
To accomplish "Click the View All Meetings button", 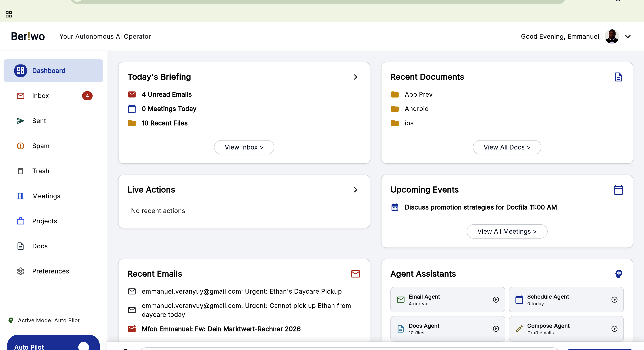I will [x=507, y=231].
